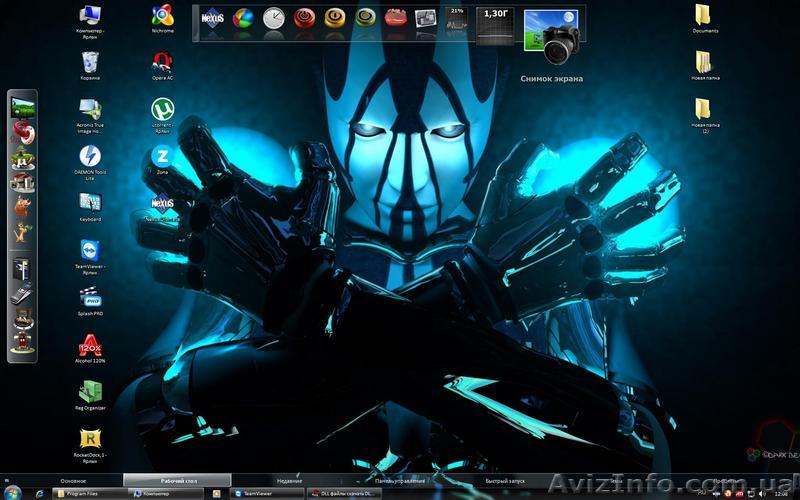800x500 pixels.
Task: Launch Alcohol 120% from the desktop
Action: (90, 345)
